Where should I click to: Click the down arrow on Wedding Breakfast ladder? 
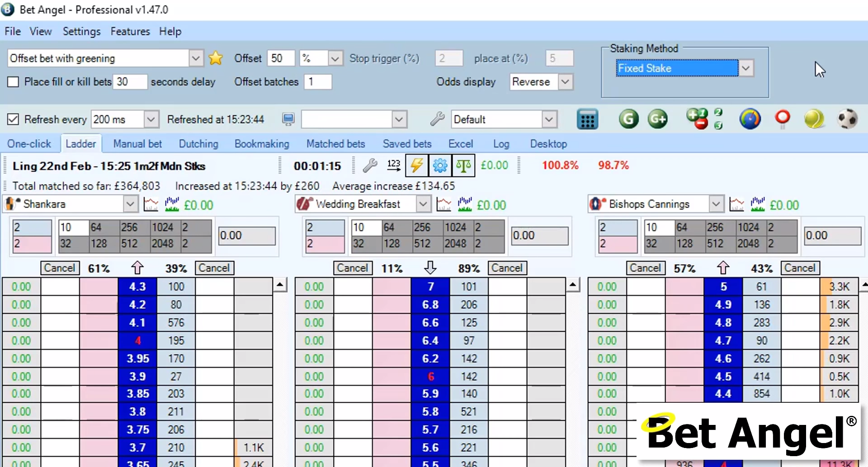[430, 268]
